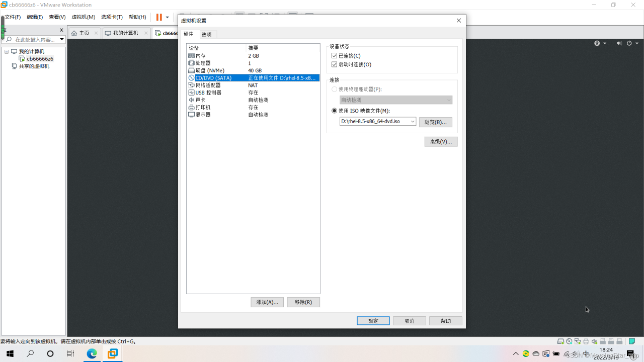This screenshot has height=362, width=644.
Task: Open the 文件(F) menu
Action: [13, 17]
